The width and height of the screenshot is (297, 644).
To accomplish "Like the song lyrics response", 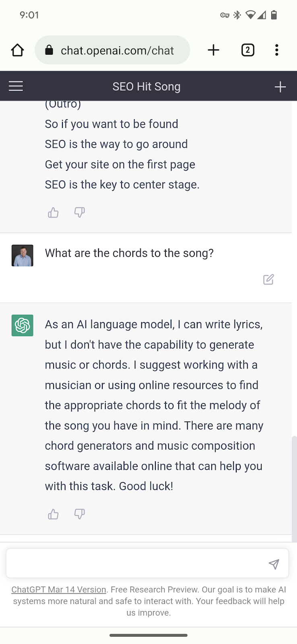I will pos(53,213).
